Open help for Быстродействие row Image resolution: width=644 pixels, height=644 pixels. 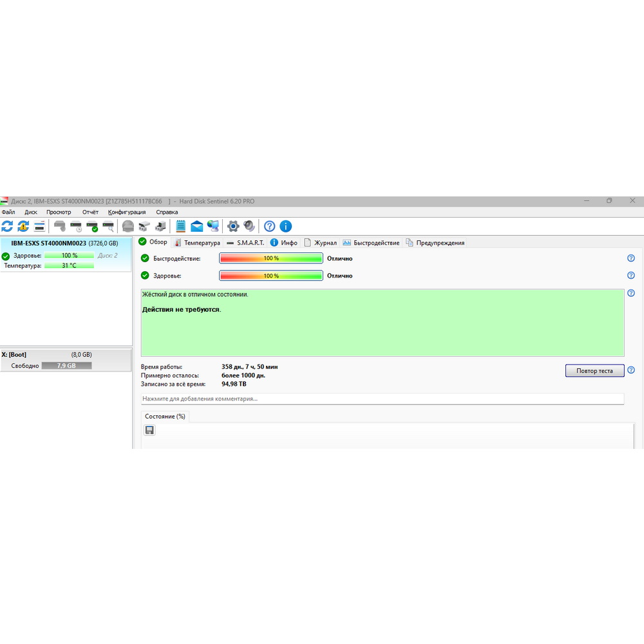tap(631, 258)
